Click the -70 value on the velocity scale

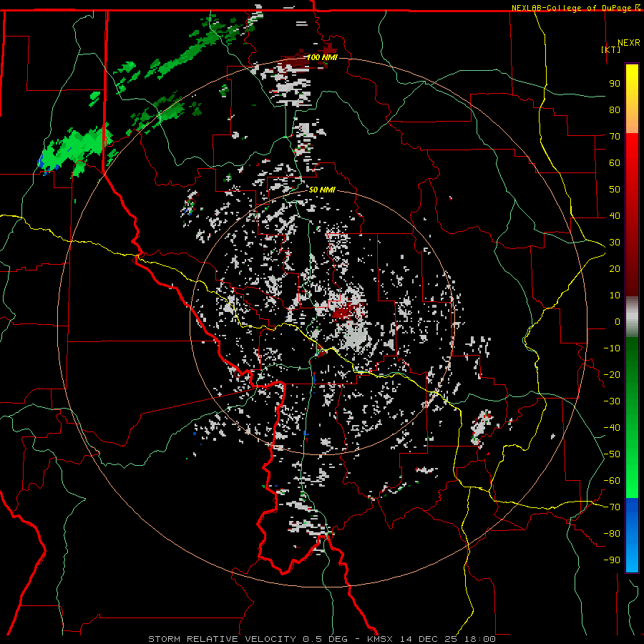coord(612,507)
